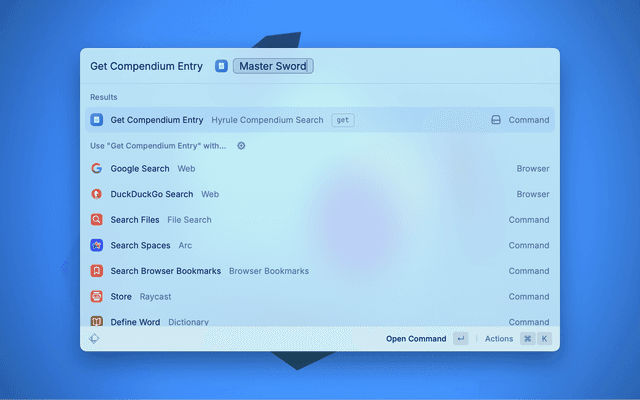Click the Arc Search Spaces icon
The width and height of the screenshot is (640, 400).
click(97, 245)
